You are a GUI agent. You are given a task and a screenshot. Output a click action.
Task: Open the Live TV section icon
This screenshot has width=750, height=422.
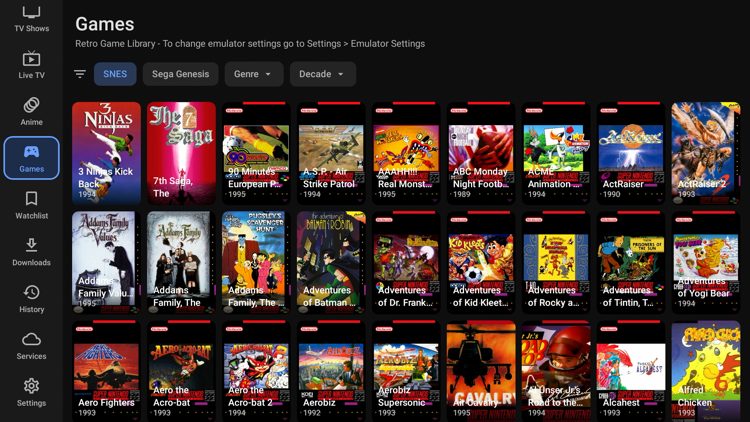pos(31,58)
